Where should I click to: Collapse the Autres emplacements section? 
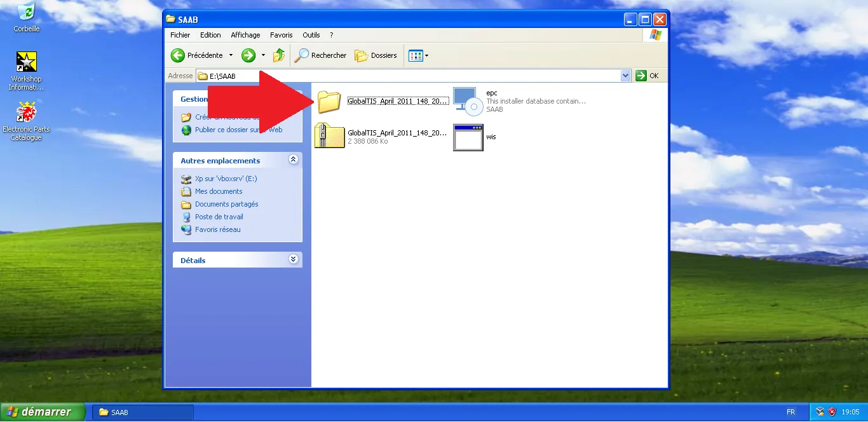click(293, 160)
